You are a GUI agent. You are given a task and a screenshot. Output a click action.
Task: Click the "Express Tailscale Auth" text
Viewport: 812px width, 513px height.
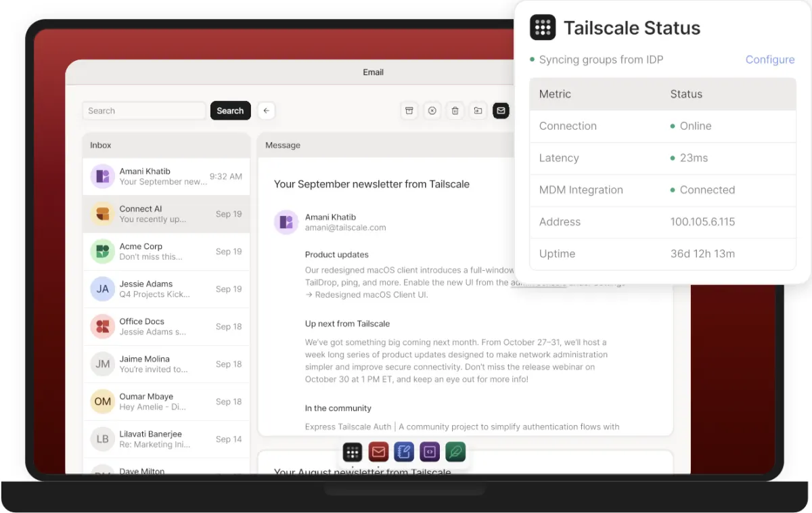click(x=348, y=427)
